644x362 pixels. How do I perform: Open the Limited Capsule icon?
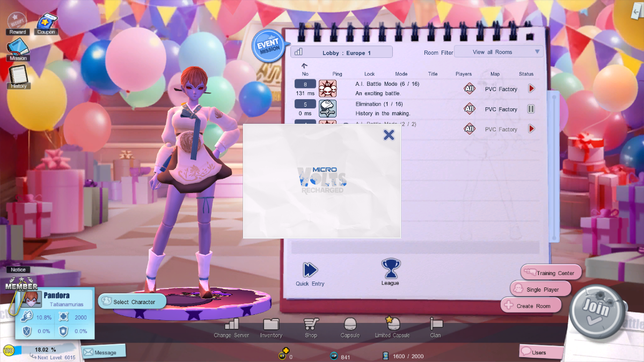tap(392, 323)
